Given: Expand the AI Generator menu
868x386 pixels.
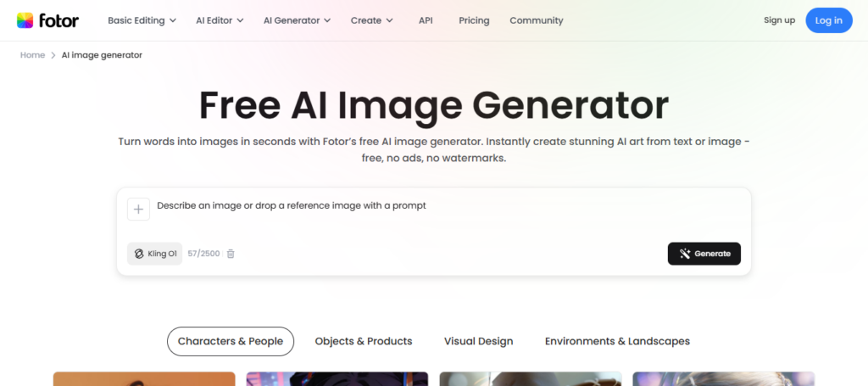Looking at the screenshot, I should [x=298, y=20].
